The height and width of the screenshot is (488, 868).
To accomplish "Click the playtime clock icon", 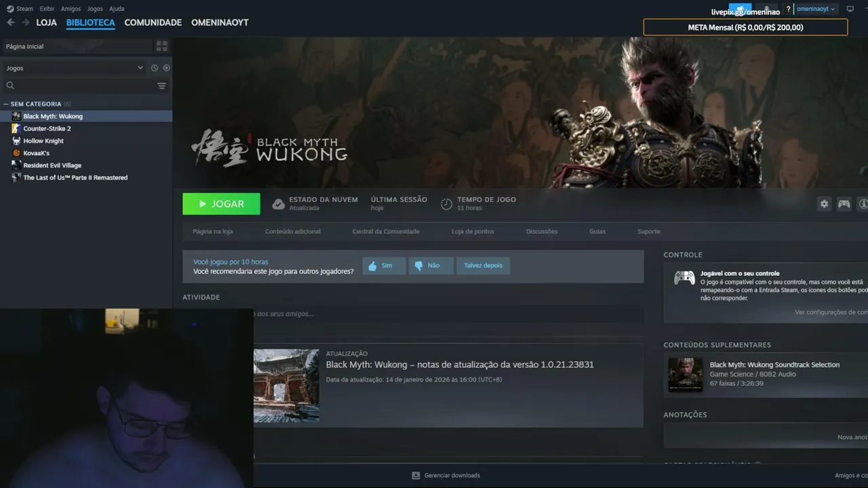I will [446, 204].
